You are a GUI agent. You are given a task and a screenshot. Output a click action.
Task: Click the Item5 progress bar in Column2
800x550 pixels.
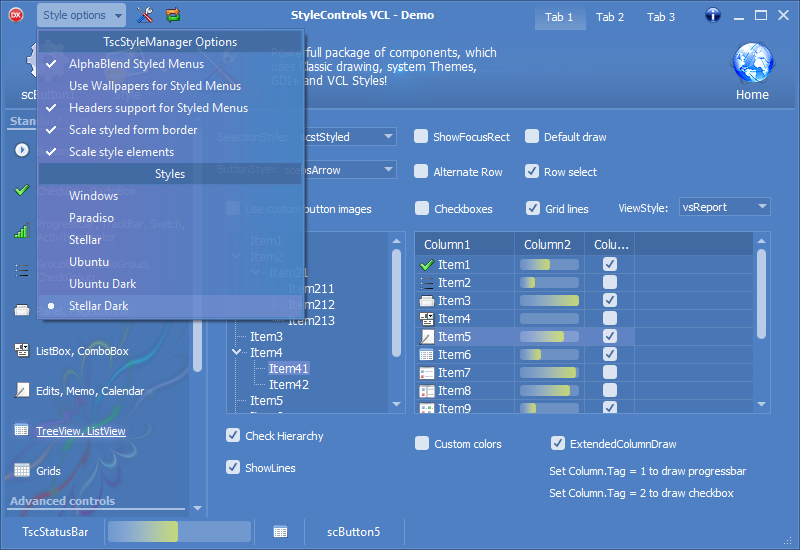[549, 336]
